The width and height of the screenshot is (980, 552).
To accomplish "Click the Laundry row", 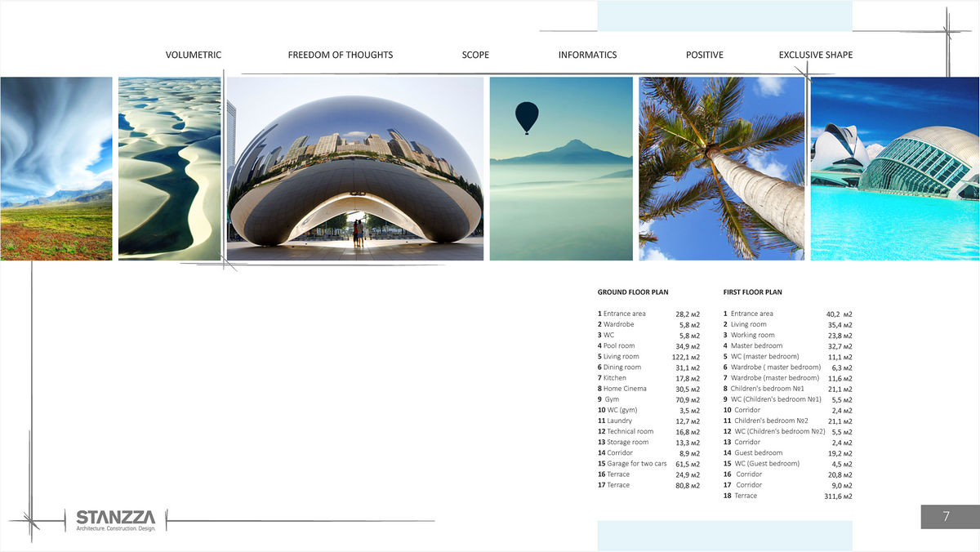I will point(648,421).
